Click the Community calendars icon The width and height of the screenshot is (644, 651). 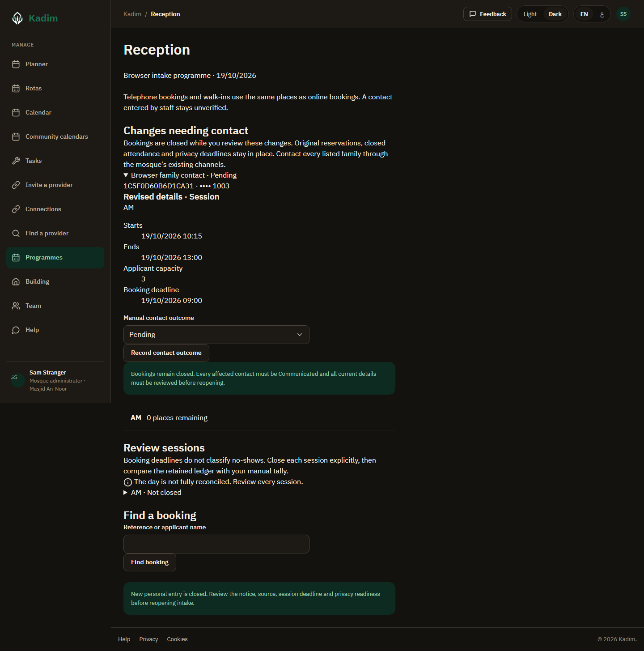[x=16, y=137]
